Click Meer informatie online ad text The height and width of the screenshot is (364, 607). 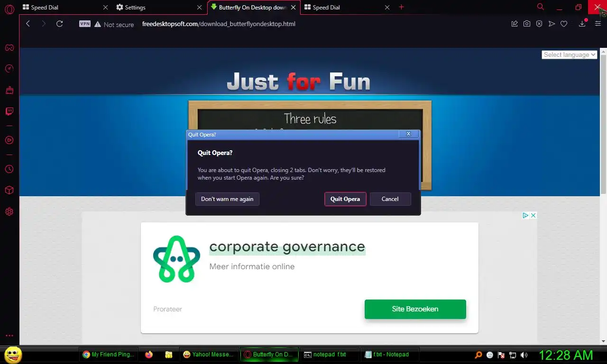(x=252, y=266)
